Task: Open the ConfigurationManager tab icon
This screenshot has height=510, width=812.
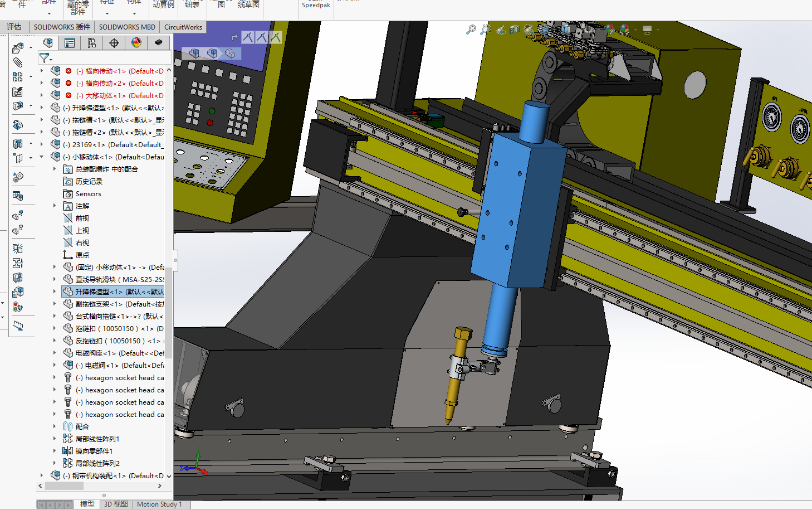Action: (92, 43)
